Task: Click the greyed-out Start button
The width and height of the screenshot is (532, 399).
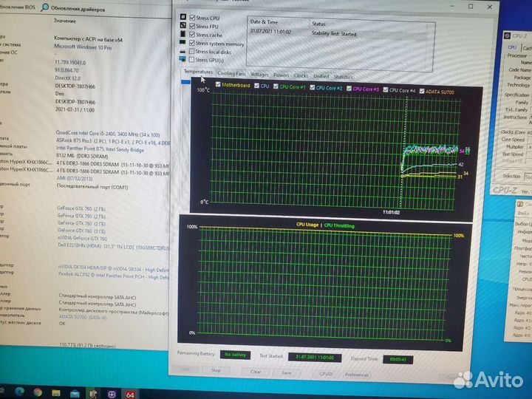Action: 185,369
